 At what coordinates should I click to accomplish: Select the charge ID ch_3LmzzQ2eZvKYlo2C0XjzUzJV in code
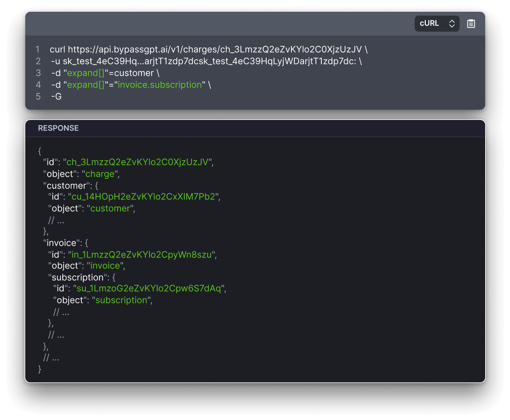295,49
